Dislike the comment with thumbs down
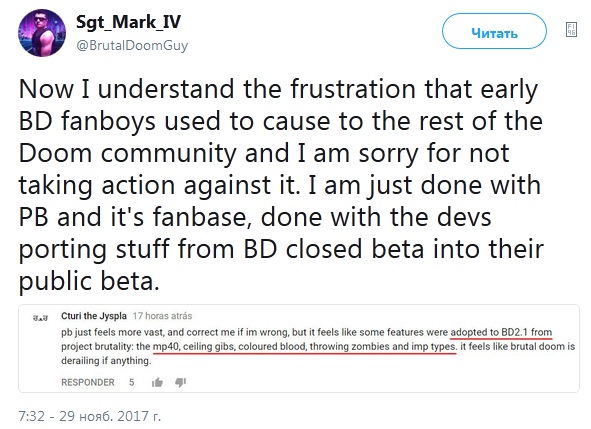The height and width of the screenshot is (429, 591). [x=181, y=383]
